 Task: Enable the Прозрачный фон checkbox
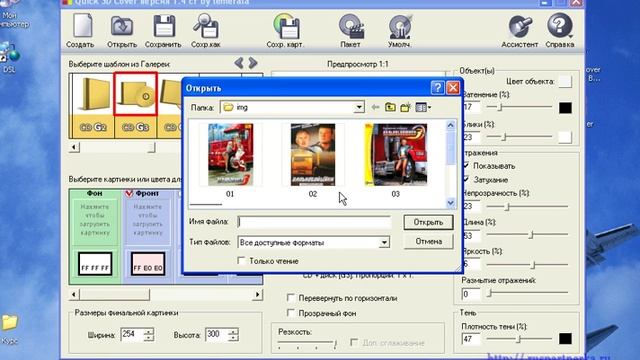[x=291, y=313]
